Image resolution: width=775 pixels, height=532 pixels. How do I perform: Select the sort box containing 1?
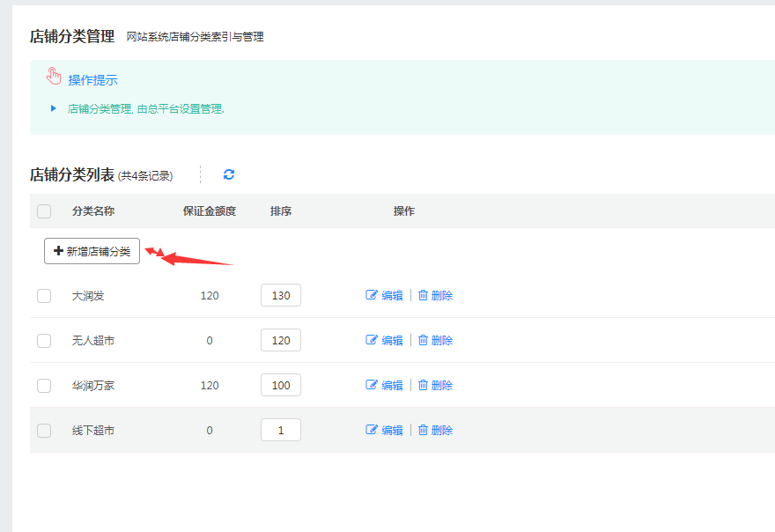(x=281, y=430)
